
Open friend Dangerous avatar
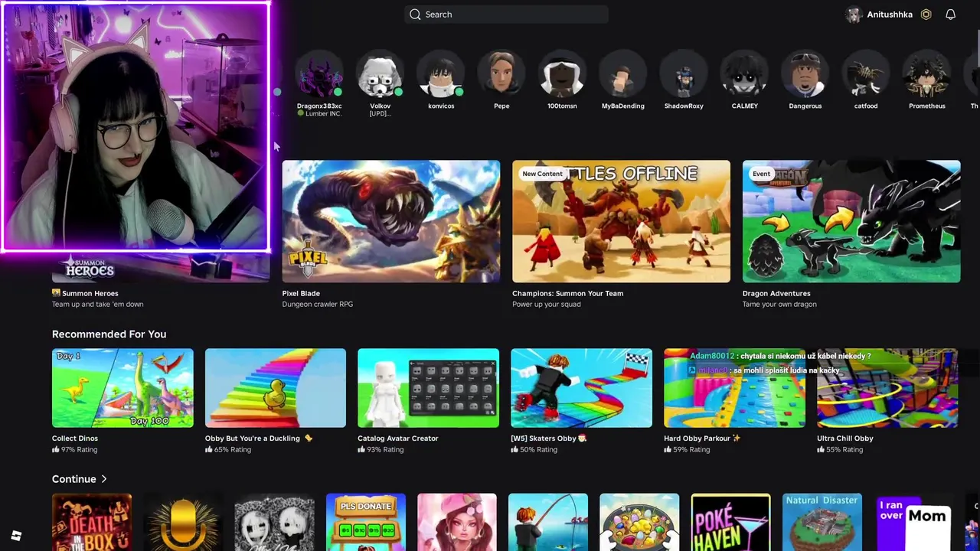[x=805, y=76]
